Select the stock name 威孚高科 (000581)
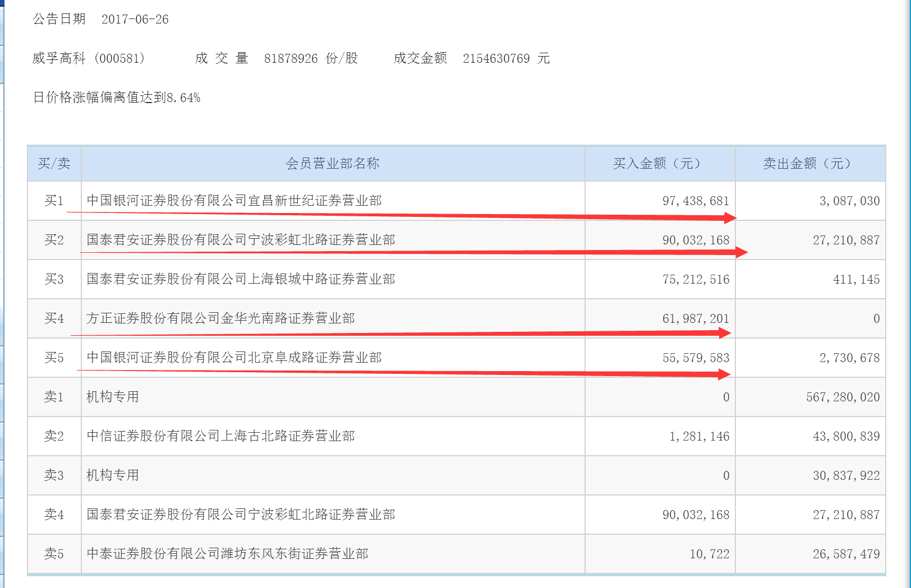 click(x=89, y=58)
